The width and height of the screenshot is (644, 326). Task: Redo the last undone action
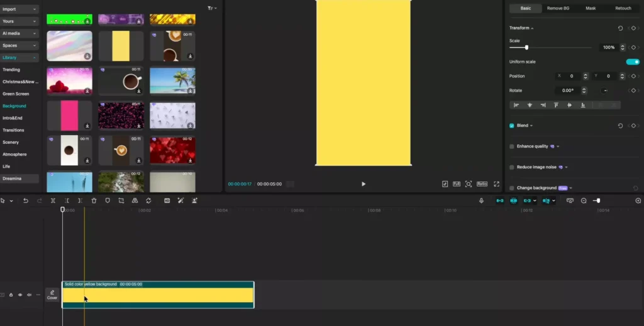[40, 200]
